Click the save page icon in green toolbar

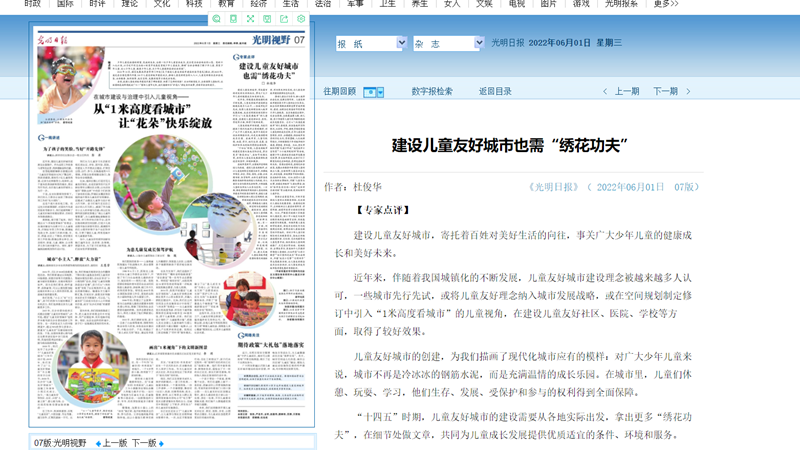pos(267,19)
